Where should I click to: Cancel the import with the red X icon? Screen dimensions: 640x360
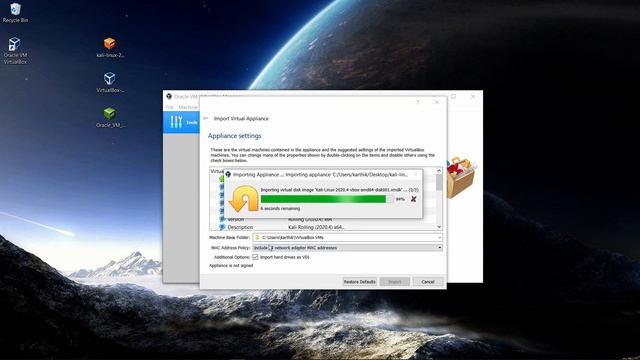tap(413, 199)
